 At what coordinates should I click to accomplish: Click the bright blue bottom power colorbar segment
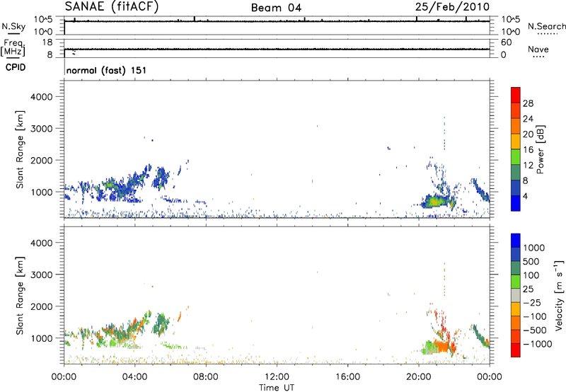coord(516,203)
